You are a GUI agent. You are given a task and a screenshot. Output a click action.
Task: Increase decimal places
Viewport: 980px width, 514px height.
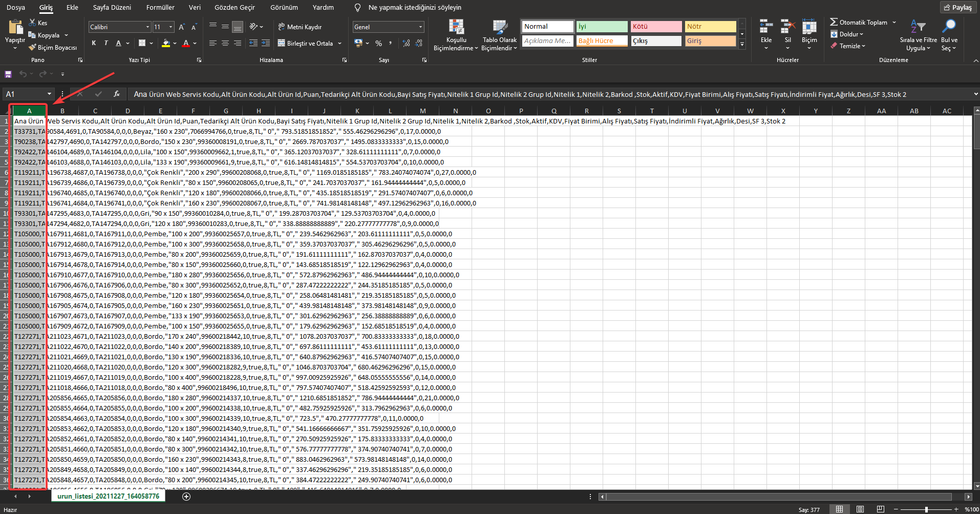tap(406, 43)
